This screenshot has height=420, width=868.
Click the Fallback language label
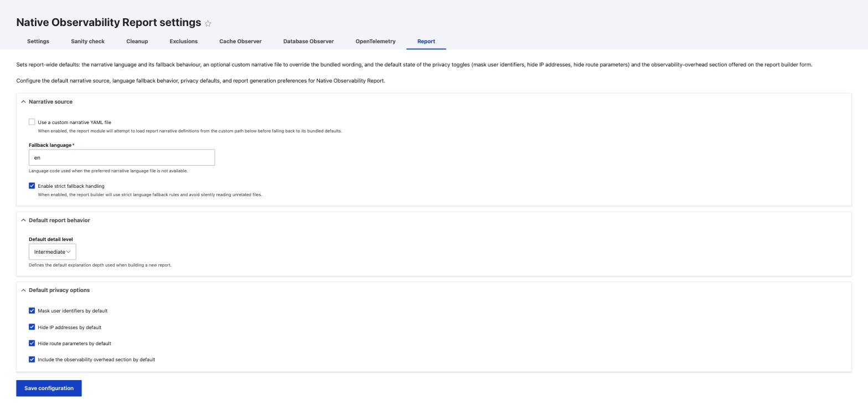click(x=50, y=145)
